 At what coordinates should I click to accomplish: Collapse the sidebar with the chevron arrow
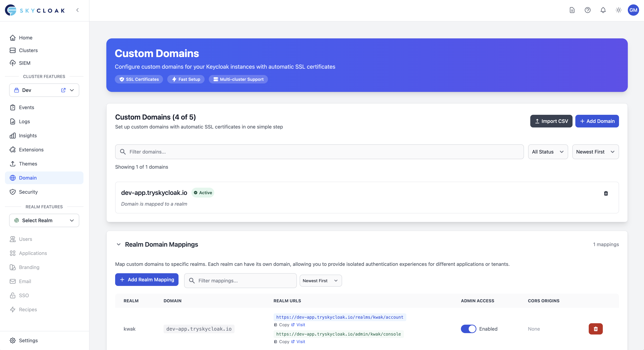(x=77, y=10)
